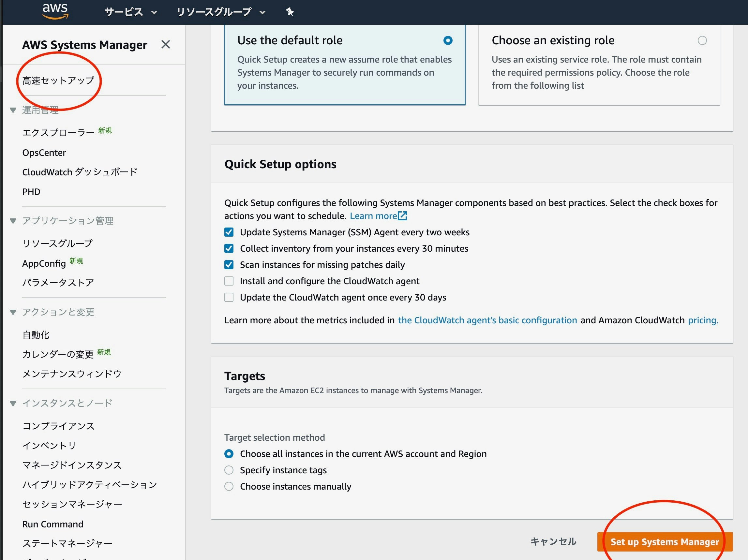Open the CloudWatch pricing link
This screenshot has width=748, height=560.
tap(703, 320)
